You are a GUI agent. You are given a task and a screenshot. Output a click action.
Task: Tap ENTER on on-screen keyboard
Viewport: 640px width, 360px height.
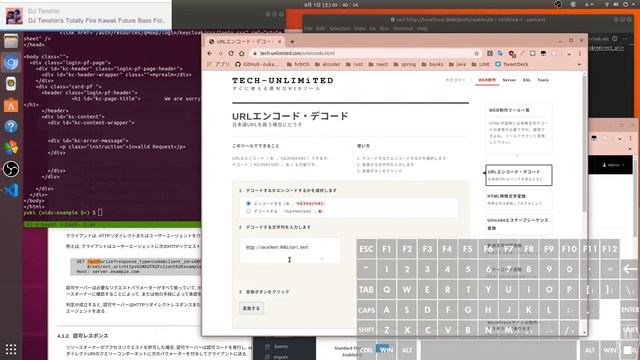pyautogui.click(x=630, y=310)
